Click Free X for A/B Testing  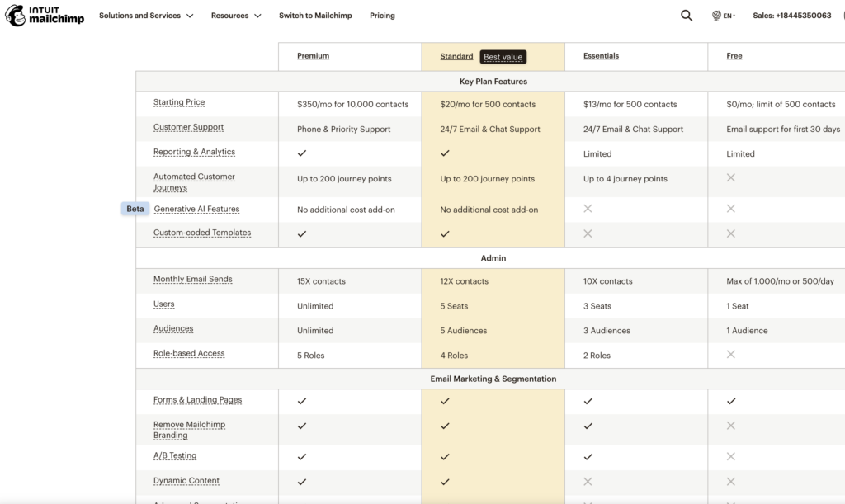tap(731, 457)
